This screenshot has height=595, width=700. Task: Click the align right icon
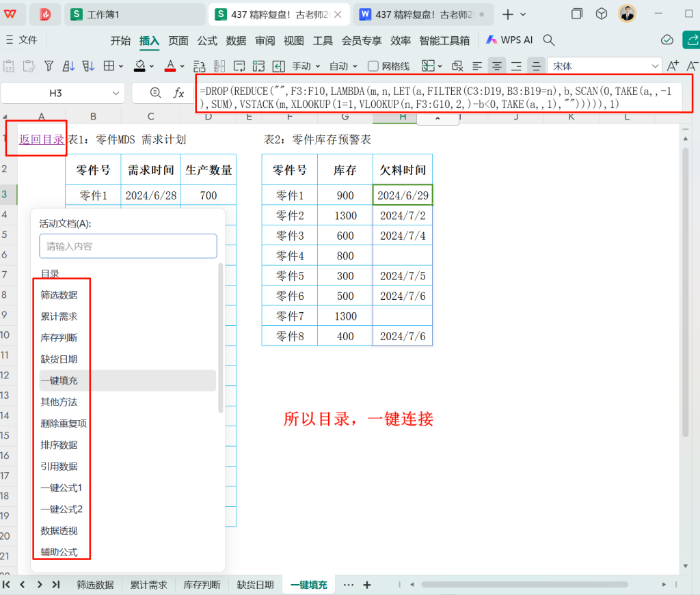pyautogui.click(x=516, y=66)
